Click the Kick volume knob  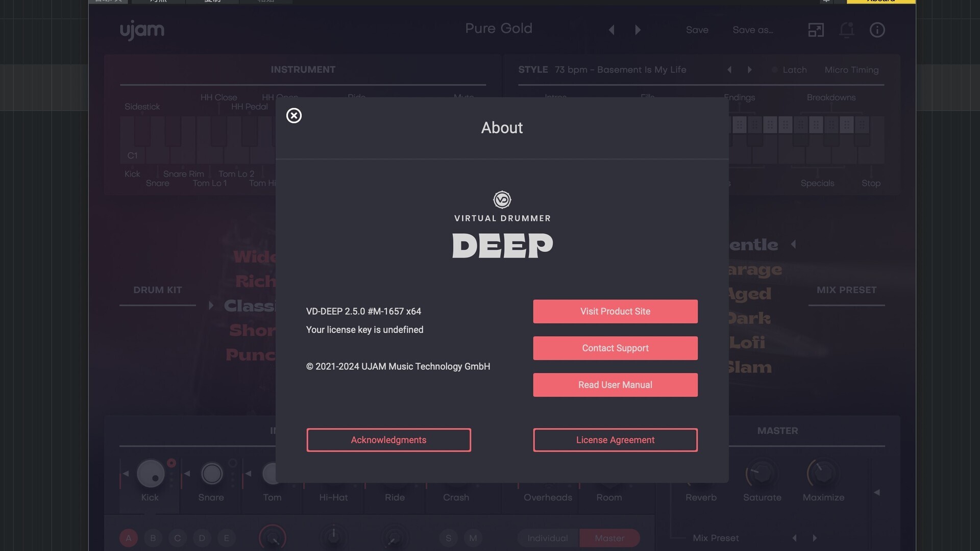pyautogui.click(x=151, y=473)
